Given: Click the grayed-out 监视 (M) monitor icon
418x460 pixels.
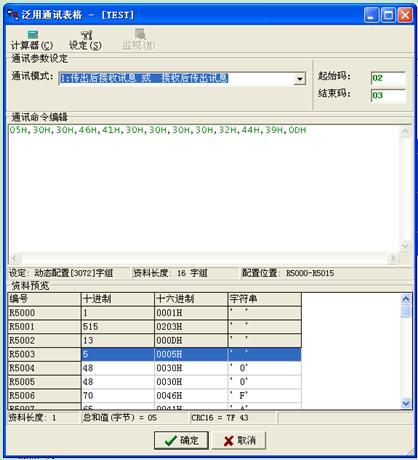Looking at the screenshot, I should pyautogui.click(x=139, y=40).
